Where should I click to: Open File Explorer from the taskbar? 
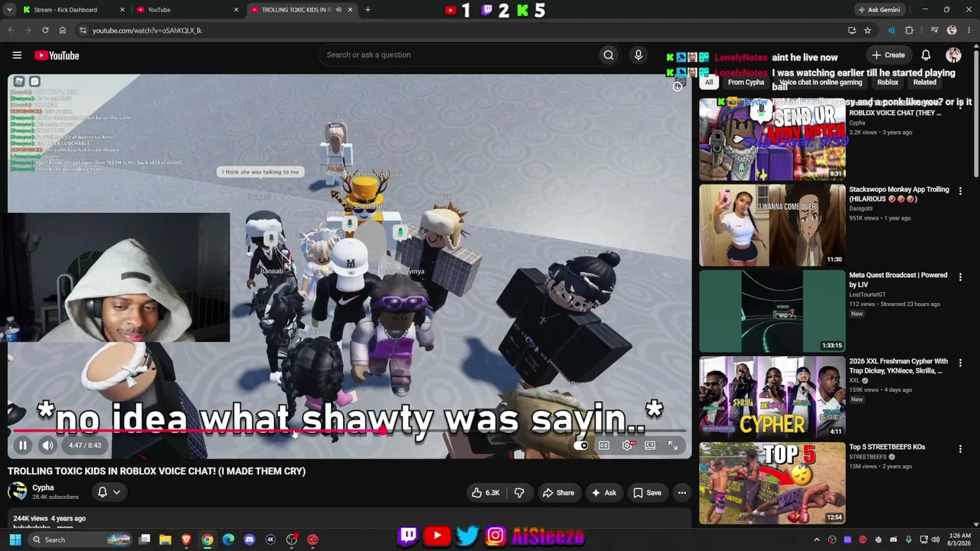click(x=165, y=540)
